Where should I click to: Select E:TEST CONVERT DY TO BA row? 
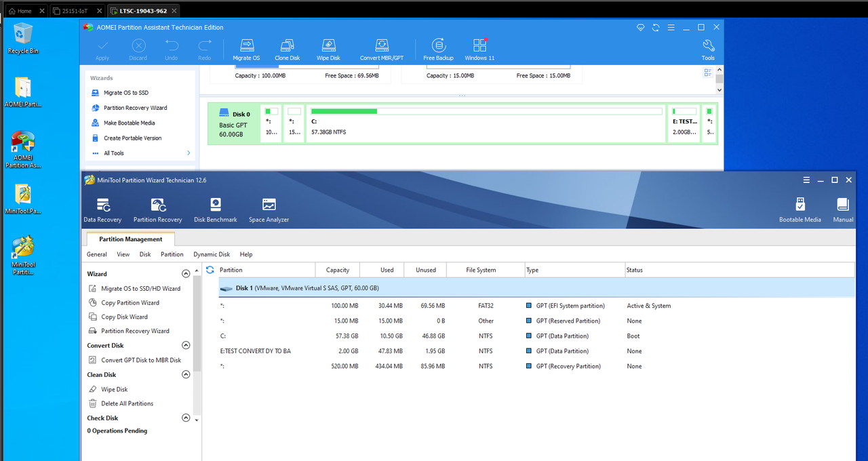pyautogui.click(x=536, y=351)
